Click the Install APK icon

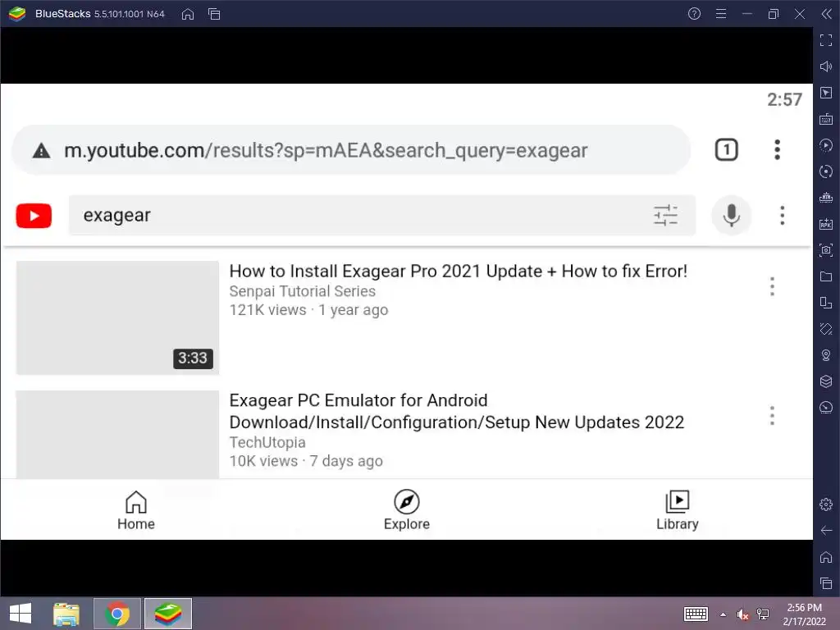click(825, 224)
